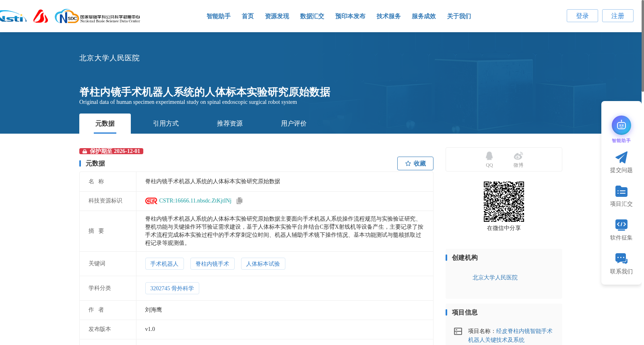
Task: Switch to the 元数据 tab
Action: click(x=105, y=124)
